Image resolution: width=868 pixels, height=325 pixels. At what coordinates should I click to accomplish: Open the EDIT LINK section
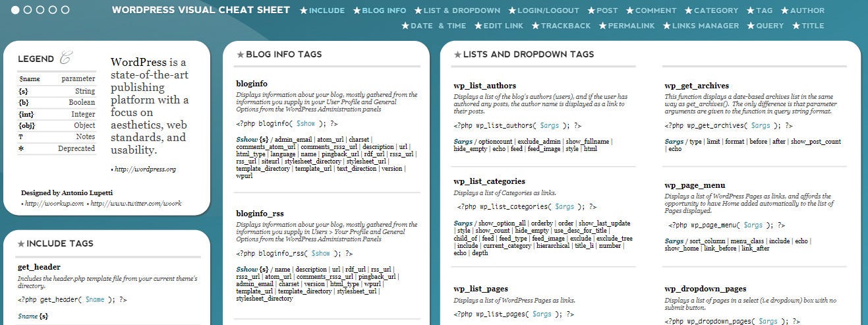(x=503, y=26)
